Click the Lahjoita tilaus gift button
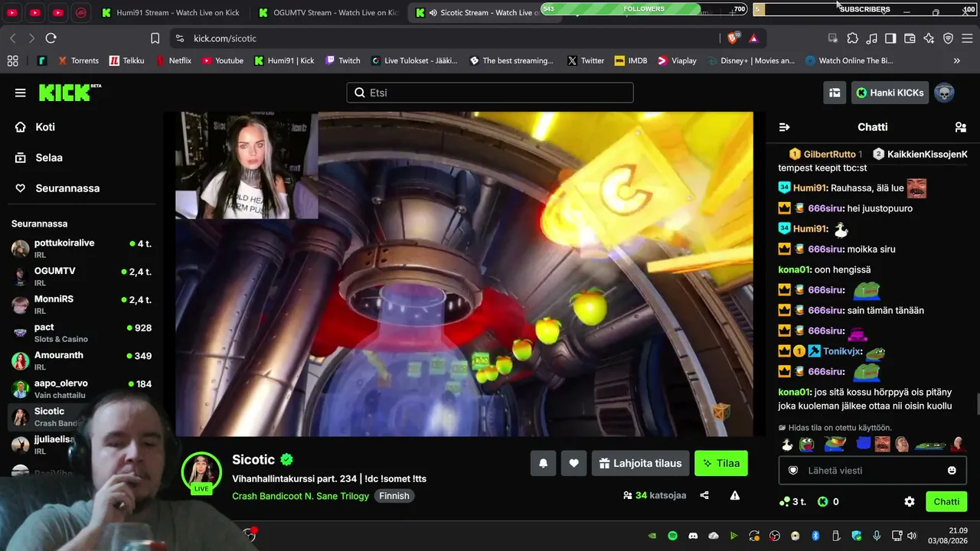The height and width of the screenshot is (551, 980). (x=641, y=463)
